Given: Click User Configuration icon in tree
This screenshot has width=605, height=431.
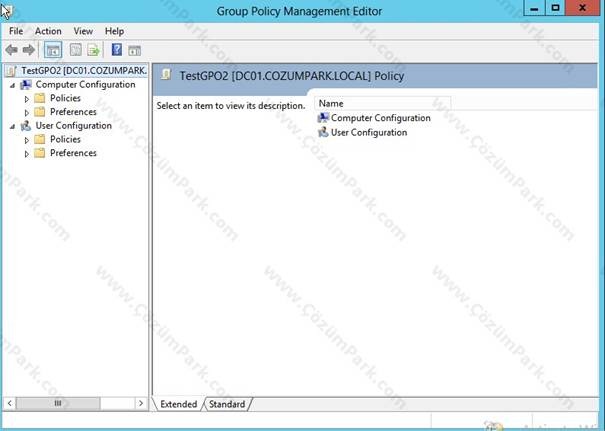Looking at the screenshot, I should tap(26, 126).
